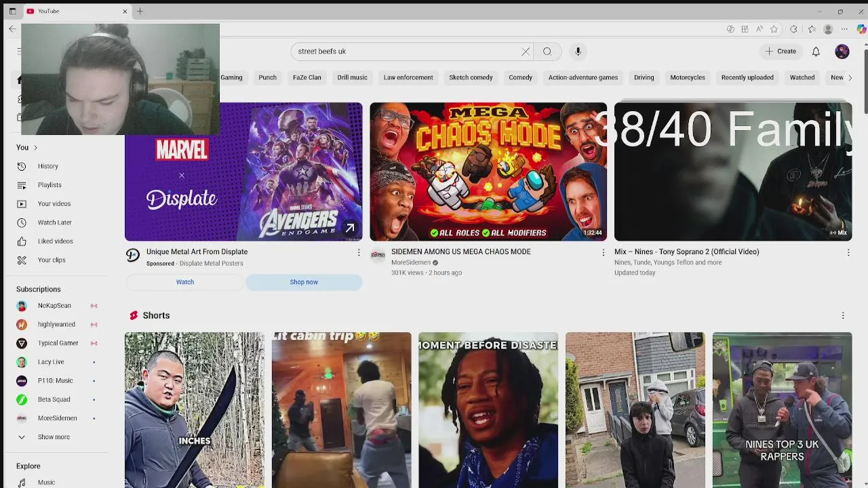Image resolution: width=868 pixels, height=488 pixels.
Task: Open Your clips scissors icon
Action: tap(22, 260)
